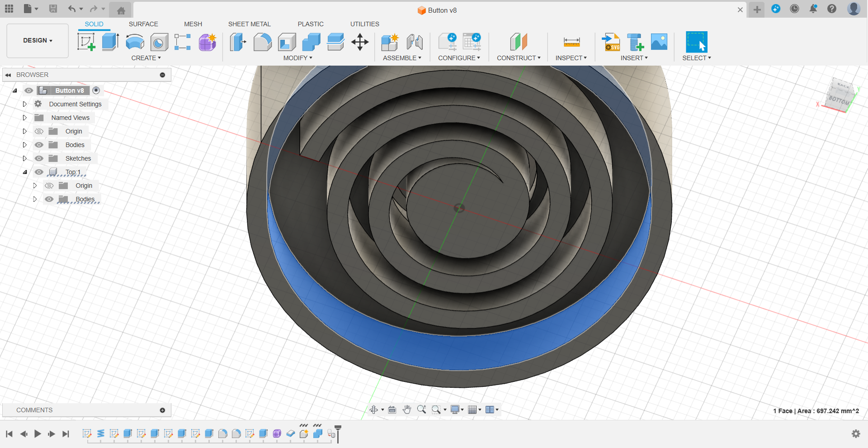Choose the Fillet tool in Modify
This screenshot has height=448, width=868.
[x=262, y=42]
